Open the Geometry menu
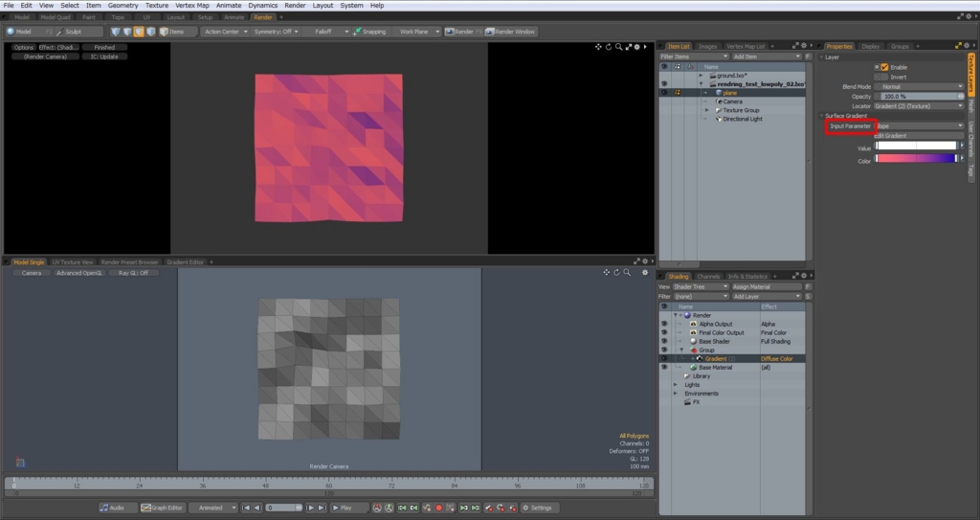This screenshot has height=520, width=980. pos(122,5)
